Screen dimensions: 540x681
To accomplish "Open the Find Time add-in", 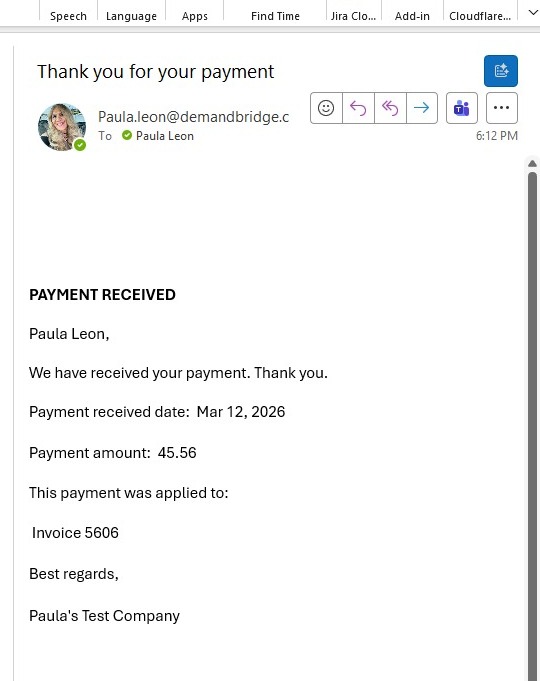I will [275, 16].
